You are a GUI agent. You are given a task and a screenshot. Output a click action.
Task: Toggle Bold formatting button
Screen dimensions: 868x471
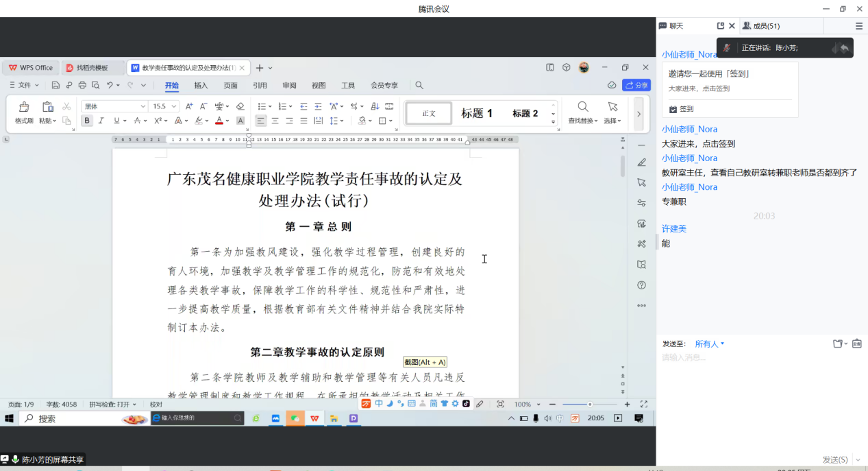click(87, 121)
